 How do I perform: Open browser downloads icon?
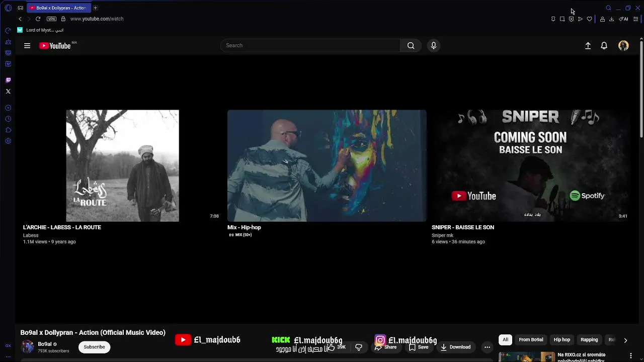[x=611, y=19]
